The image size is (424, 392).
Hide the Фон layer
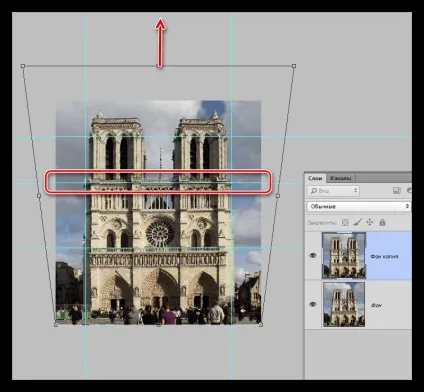coord(313,304)
